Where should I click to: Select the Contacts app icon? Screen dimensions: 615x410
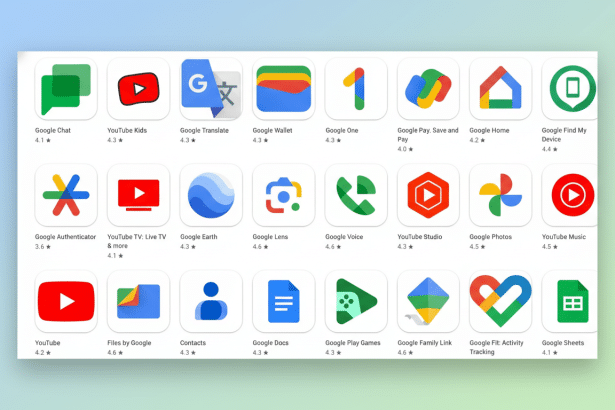click(x=211, y=301)
